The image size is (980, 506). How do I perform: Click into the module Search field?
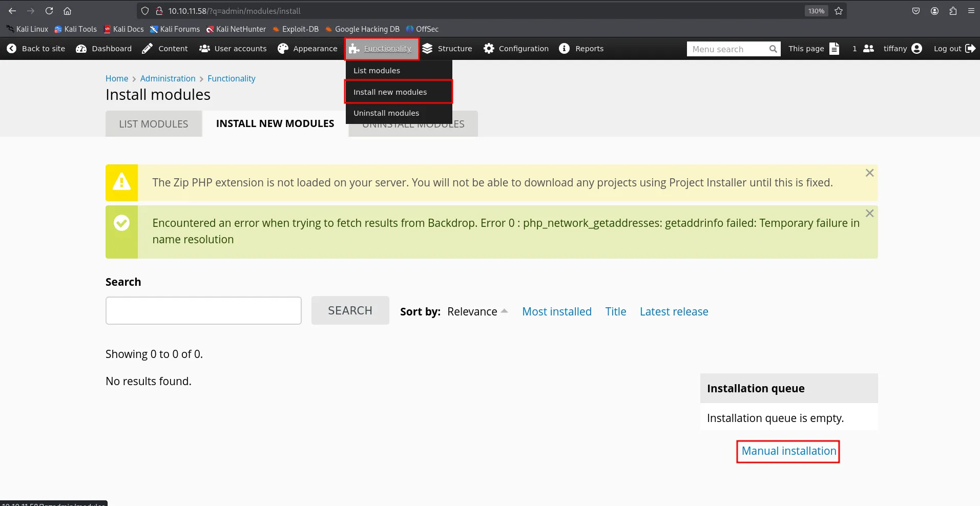(x=203, y=310)
